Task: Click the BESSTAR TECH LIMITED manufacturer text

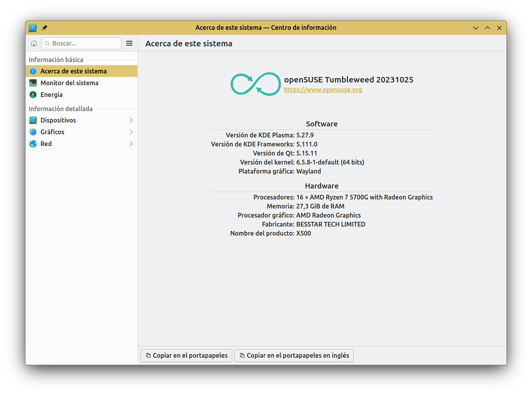Action: click(x=331, y=224)
